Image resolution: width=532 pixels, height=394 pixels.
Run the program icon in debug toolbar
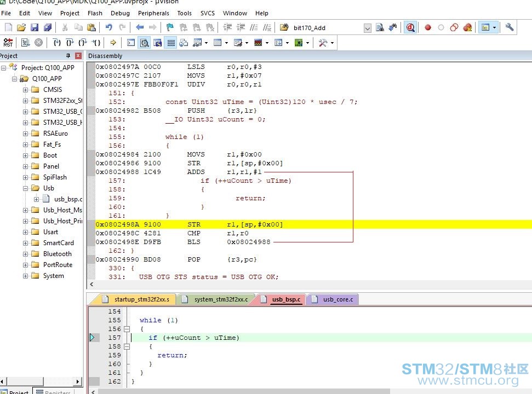point(25,43)
